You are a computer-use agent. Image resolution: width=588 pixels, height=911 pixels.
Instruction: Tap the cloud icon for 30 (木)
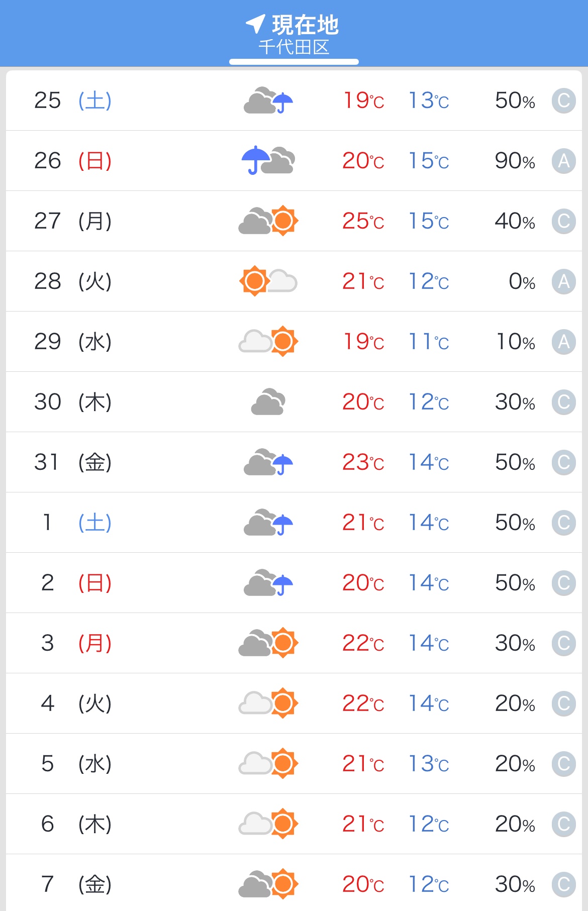268,401
